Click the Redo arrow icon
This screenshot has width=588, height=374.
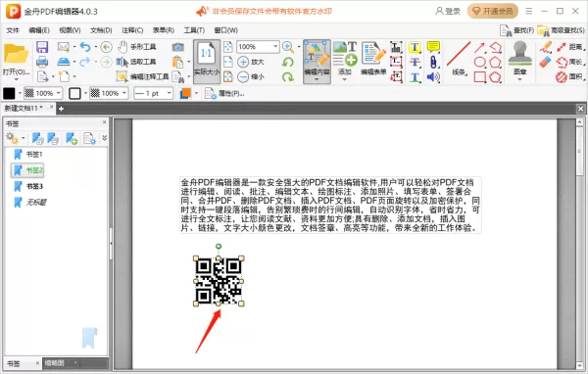point(85,62)
